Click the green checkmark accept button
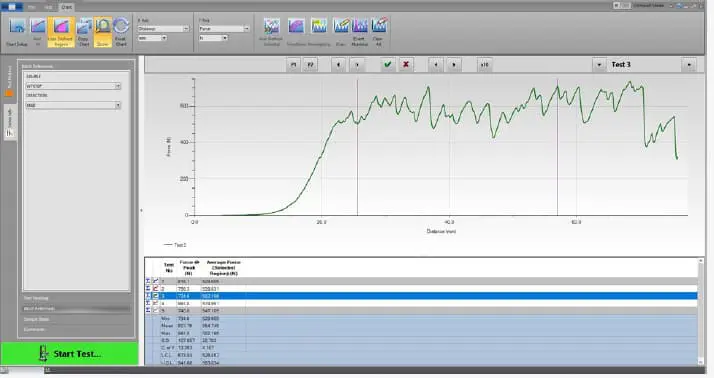This screenshot has height=378, width=714. tap(388, 65)
